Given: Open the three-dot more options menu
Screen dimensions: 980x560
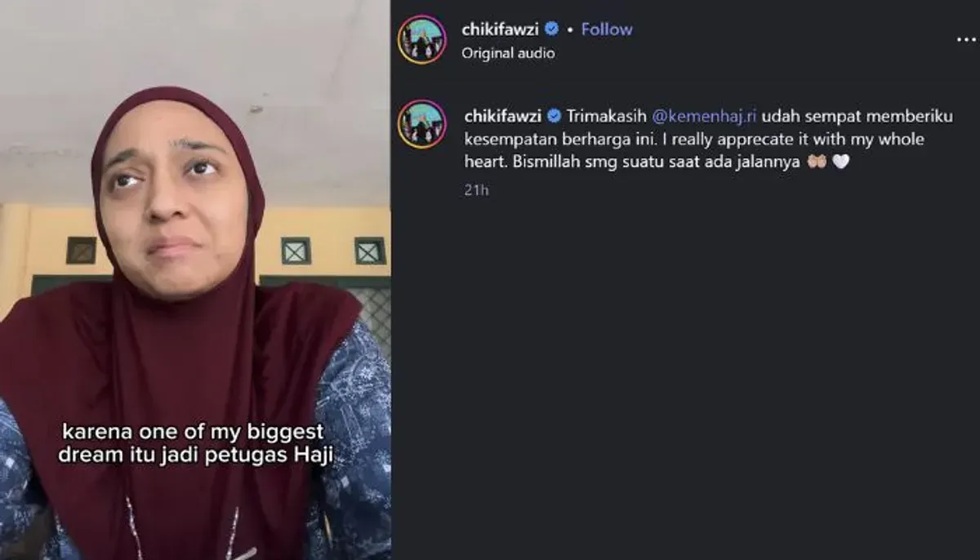Looking at the screenshot, I should pyautogui.click(x=966, y=39).
